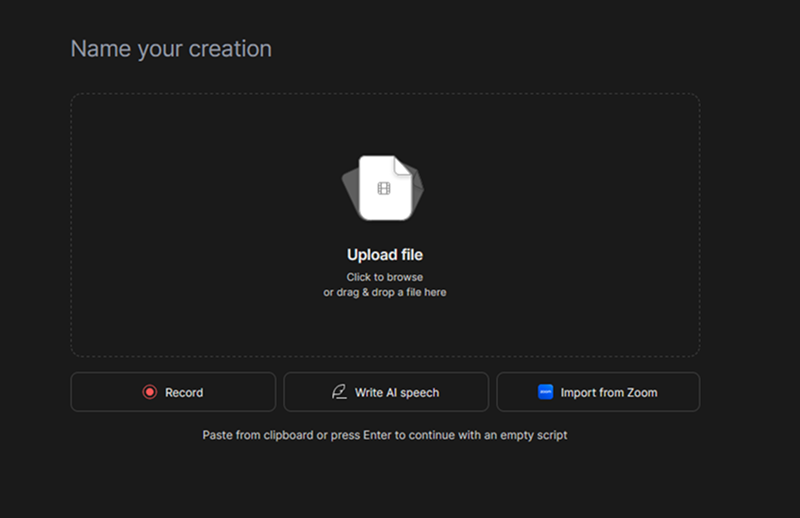Click the paste from clipboard hint text

pos(385,435)
